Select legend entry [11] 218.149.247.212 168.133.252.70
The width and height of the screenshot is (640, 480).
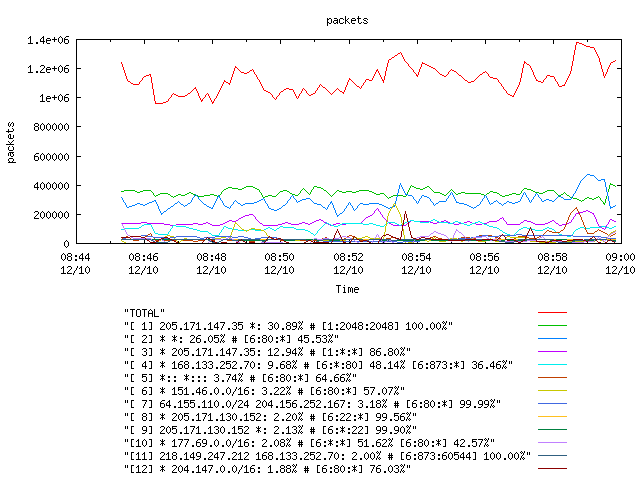(327, 456)
